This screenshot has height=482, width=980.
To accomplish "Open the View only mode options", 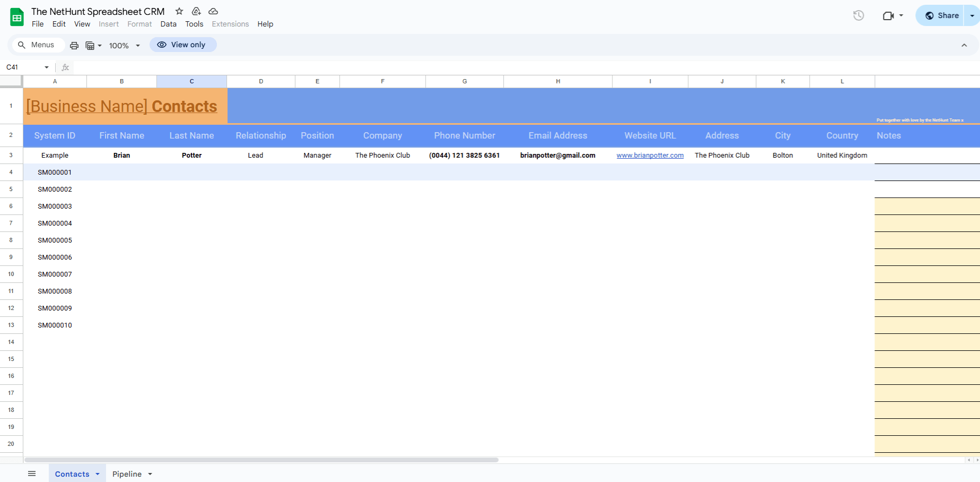I will tap(183, 45).
